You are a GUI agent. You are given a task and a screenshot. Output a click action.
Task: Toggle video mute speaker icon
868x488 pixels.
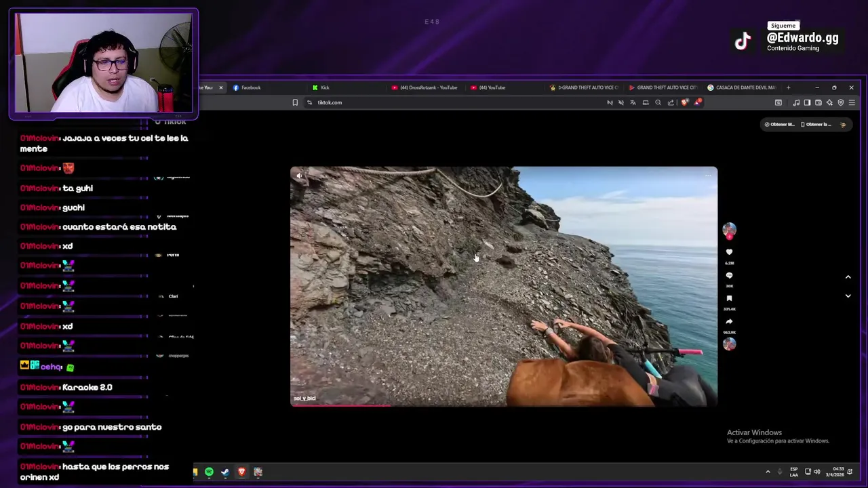tap(299, 176)
